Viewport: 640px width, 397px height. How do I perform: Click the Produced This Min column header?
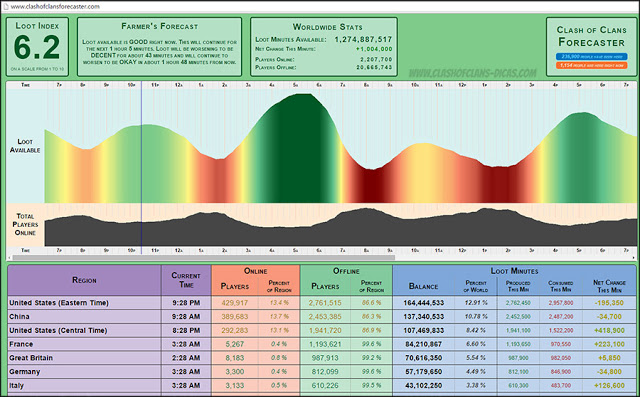(x=518, y=286)
